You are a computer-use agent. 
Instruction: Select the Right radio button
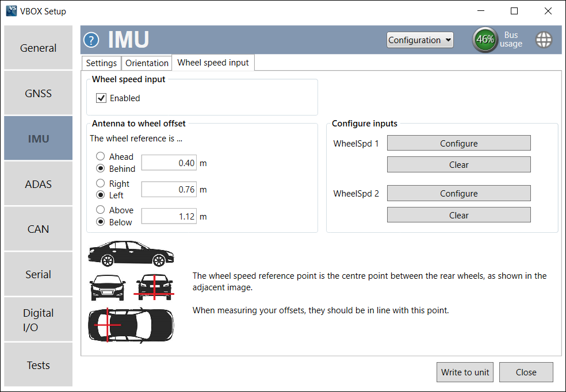[100, 183]
